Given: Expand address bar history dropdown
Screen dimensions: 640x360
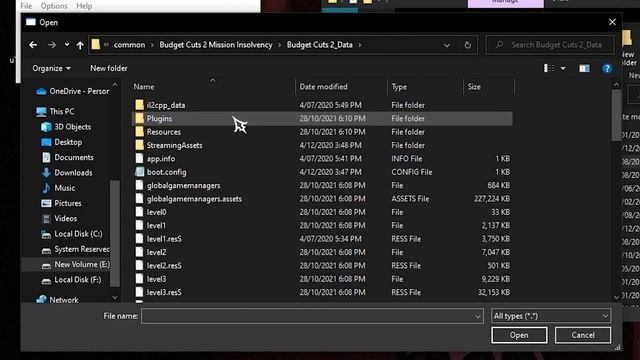Looking at the screenshot, I should pos(447,45).
